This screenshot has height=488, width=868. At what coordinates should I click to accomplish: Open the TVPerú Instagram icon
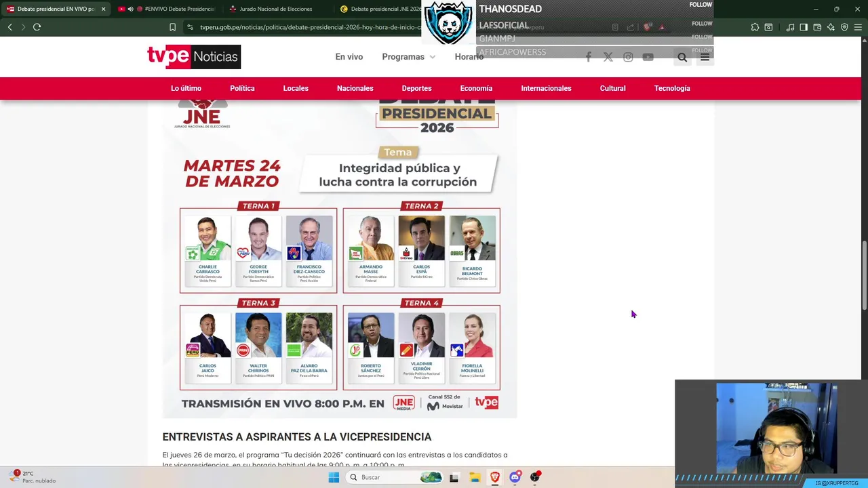coord(628,57)
